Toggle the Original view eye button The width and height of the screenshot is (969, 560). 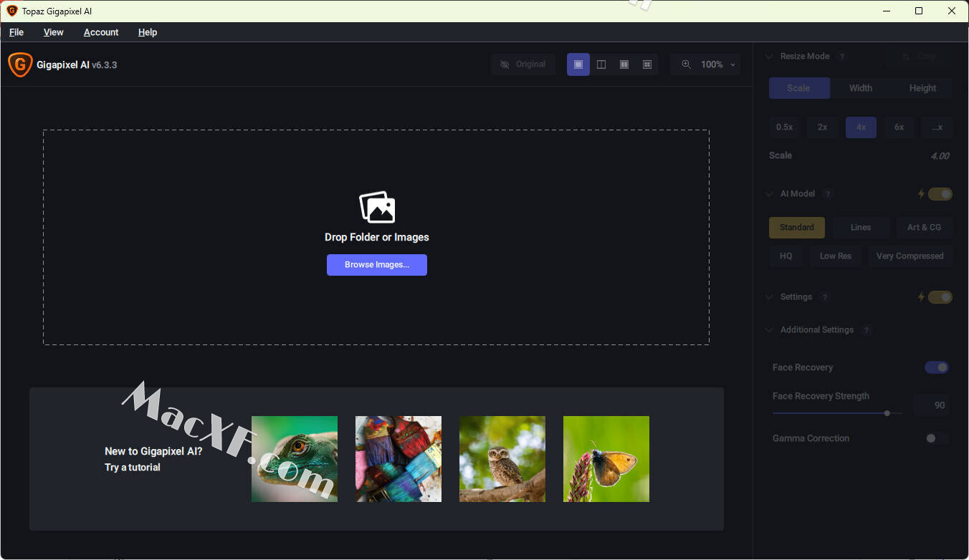tap(523, 64)
